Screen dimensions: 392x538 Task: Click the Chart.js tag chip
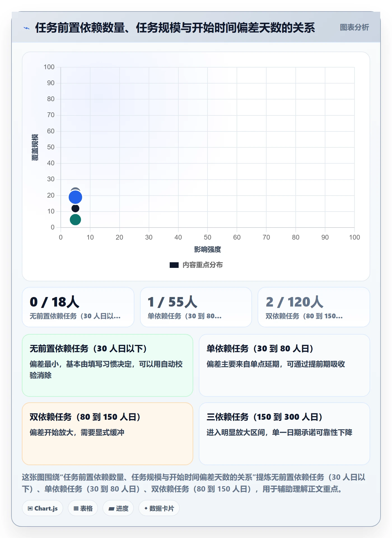click(43, 508)
